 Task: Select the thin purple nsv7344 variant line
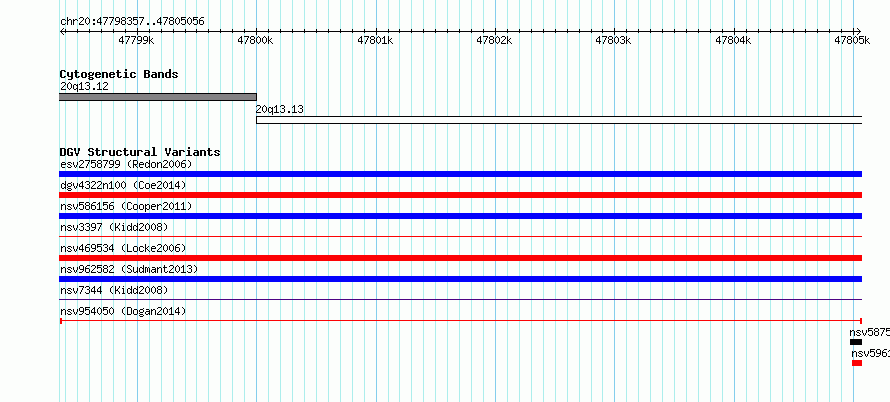tap(460, 299)
